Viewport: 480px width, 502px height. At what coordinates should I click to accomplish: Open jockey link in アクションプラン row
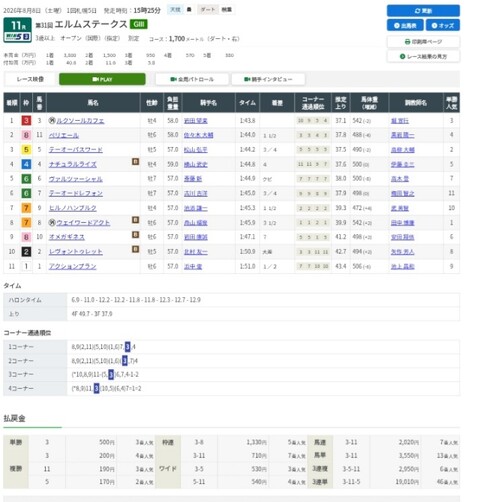click(x=193, y=266)
